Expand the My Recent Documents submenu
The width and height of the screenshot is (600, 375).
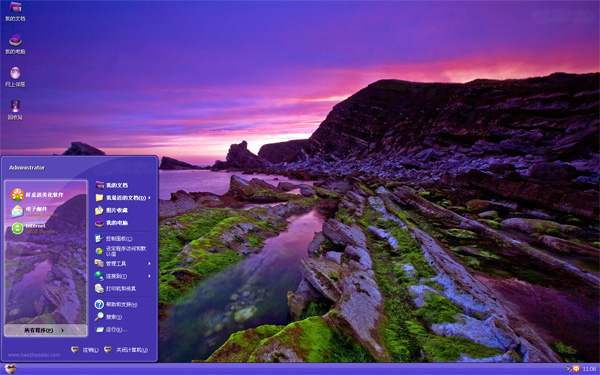click(x=122, y=197)
